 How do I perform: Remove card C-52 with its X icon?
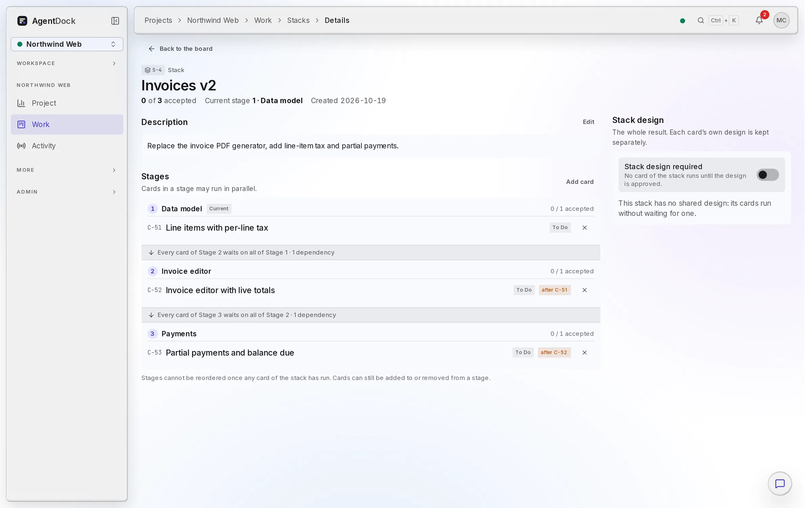coord(584,290)
